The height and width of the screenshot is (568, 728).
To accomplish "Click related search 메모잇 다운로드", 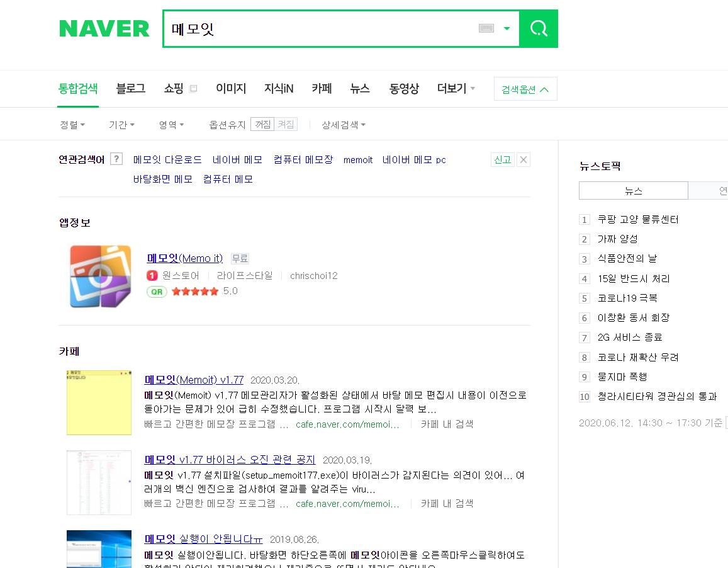I will (x=167, y=160).
